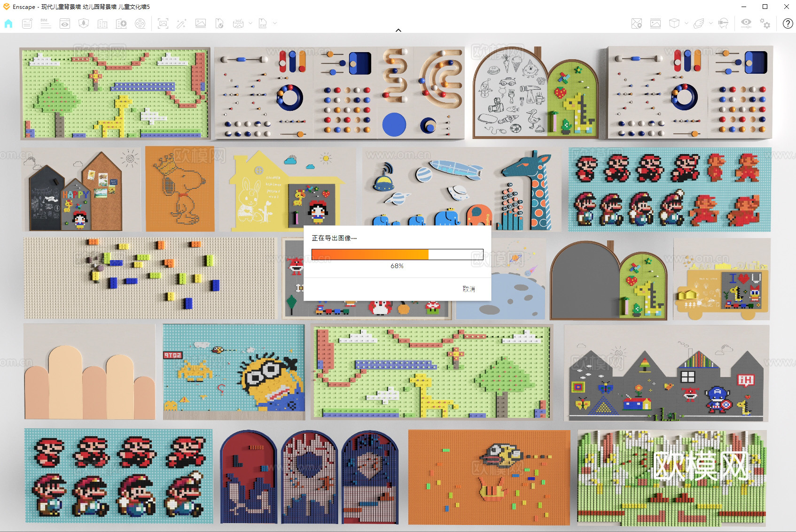Open the custom asset library icon
The width and height of the screenshot is (796, 532).
(x=121, y=23)
